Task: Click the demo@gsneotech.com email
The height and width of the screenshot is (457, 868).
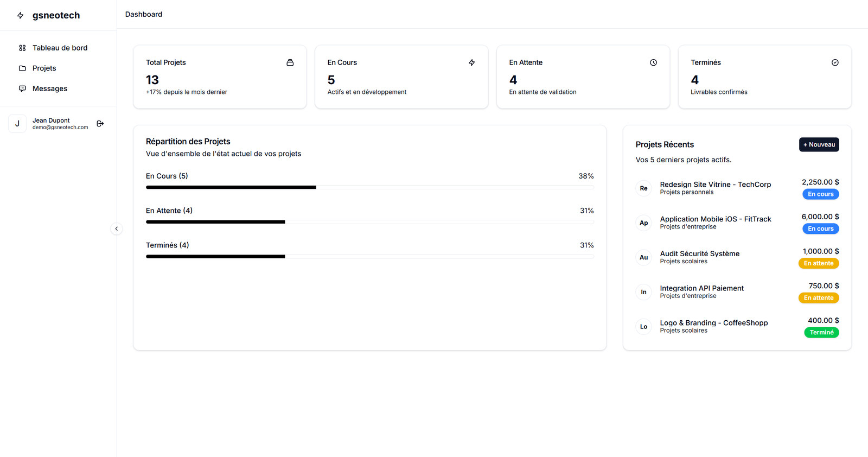Action: coord(60,128)
